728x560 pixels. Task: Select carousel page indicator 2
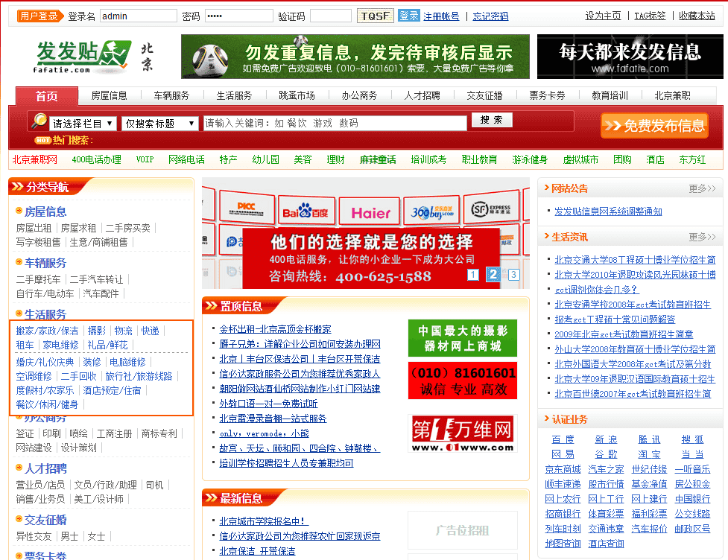coord(493,275)
